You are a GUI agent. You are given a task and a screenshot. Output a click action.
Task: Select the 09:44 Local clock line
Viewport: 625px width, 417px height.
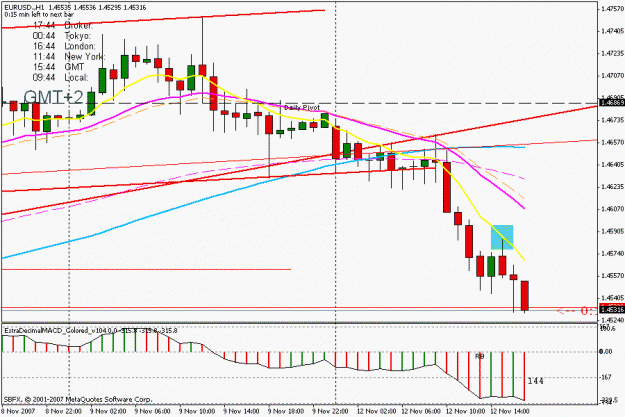coord(61,77)
